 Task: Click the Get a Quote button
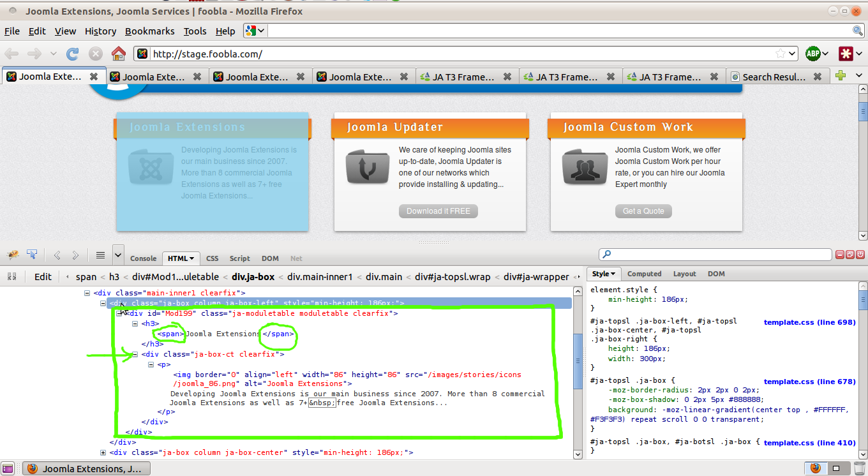[x=643, y=211]
